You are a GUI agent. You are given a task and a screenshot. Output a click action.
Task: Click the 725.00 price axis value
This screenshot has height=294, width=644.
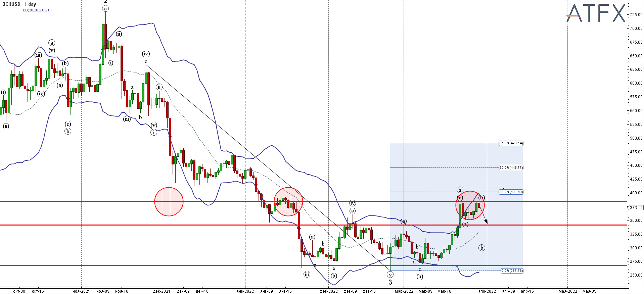point(636,15)
